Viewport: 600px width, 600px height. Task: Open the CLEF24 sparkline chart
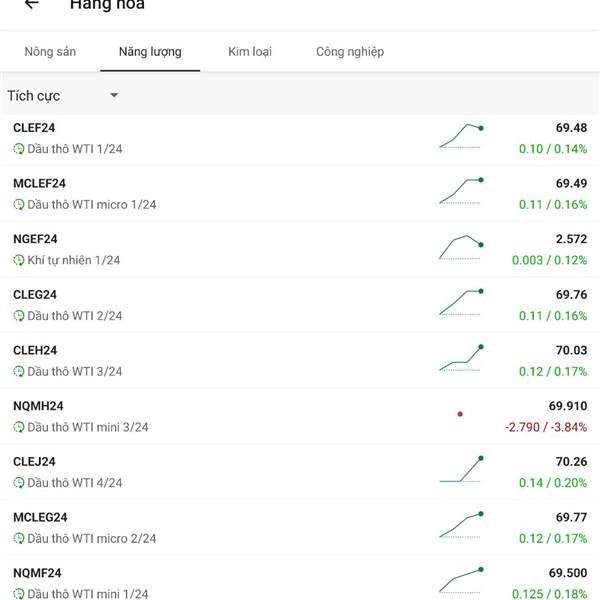[461, 136]
